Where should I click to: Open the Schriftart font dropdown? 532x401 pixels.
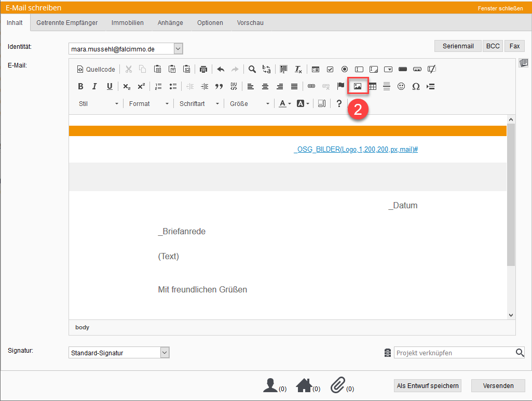200,104
